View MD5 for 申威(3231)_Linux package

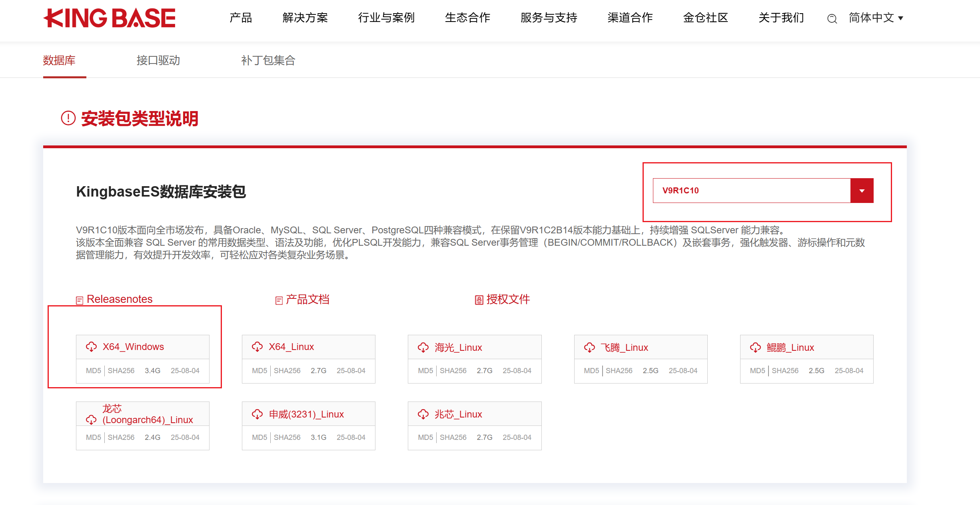click(259, 437)
